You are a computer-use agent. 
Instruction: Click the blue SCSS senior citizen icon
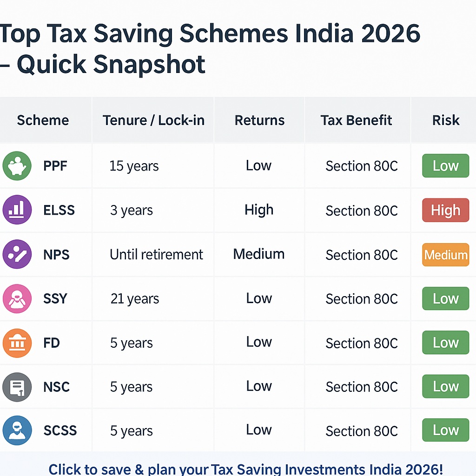coord(17,431)
